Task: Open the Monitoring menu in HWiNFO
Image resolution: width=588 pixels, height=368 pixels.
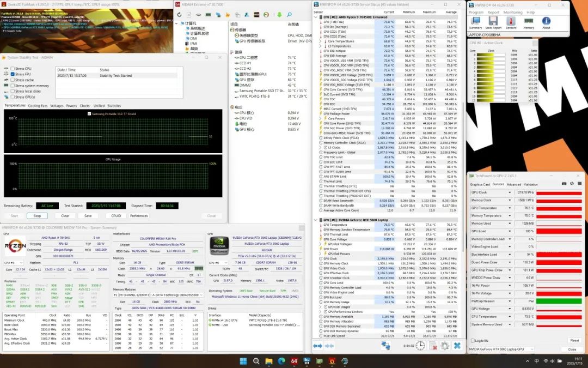Action: pyautogui.click(x=513, y=13)
